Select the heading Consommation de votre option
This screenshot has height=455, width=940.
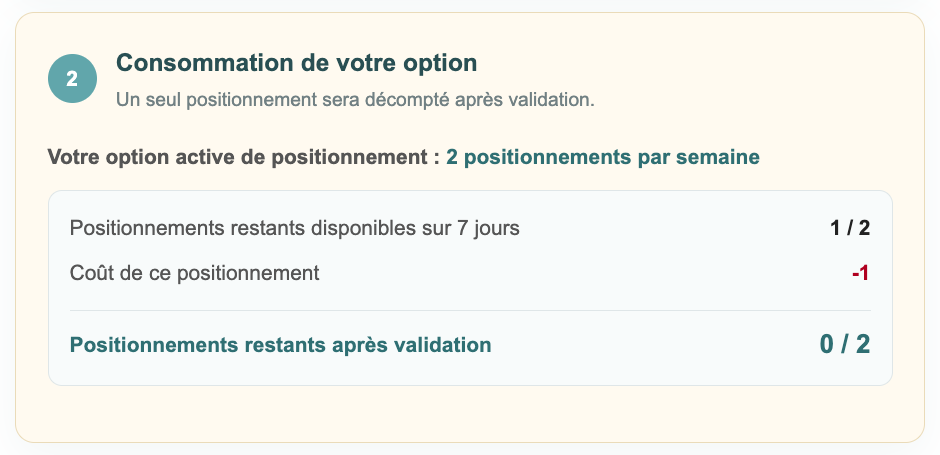tap(297, 63)
